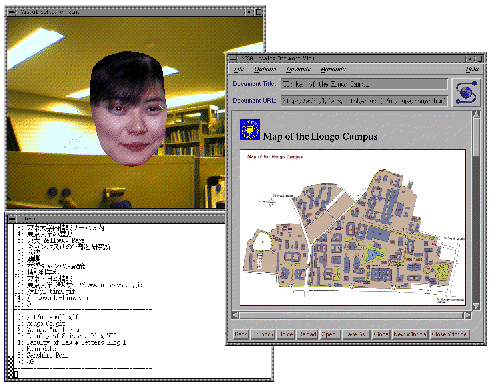Click the Close Window button
The height and width of the screenshot is (385, 492).
449,334
